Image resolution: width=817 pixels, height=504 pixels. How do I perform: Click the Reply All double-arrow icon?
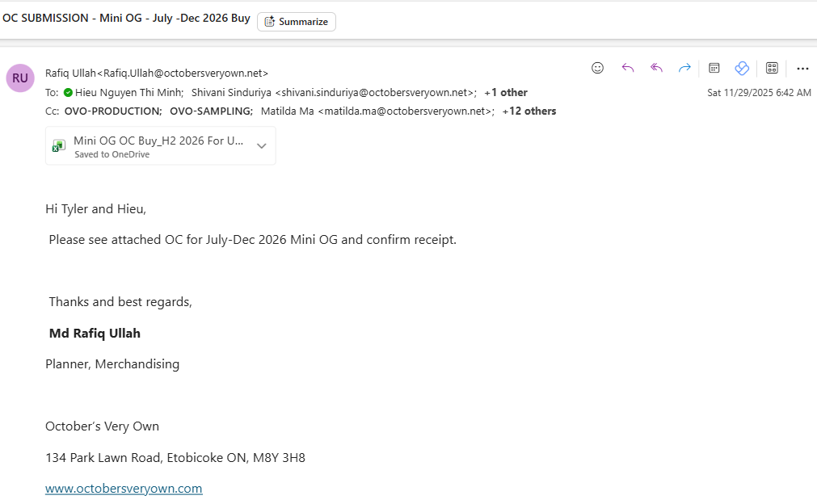656,68
